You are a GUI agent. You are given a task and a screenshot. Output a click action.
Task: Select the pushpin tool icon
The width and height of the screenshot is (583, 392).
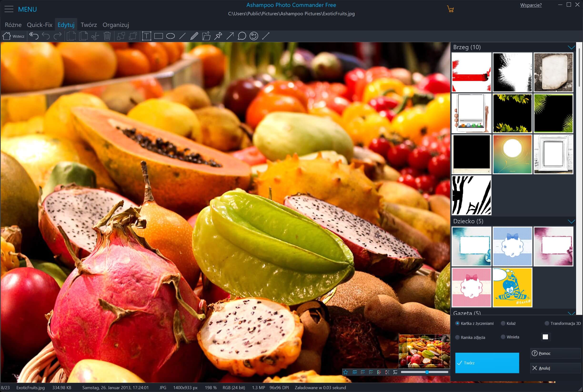[218, 36]
